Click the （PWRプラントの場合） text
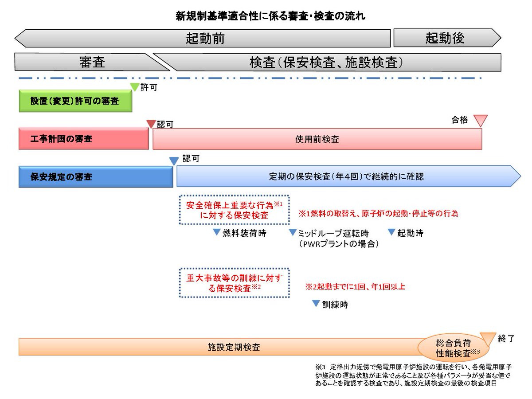Viewport: 532px width, 399px height. click(x=339, y=244)
